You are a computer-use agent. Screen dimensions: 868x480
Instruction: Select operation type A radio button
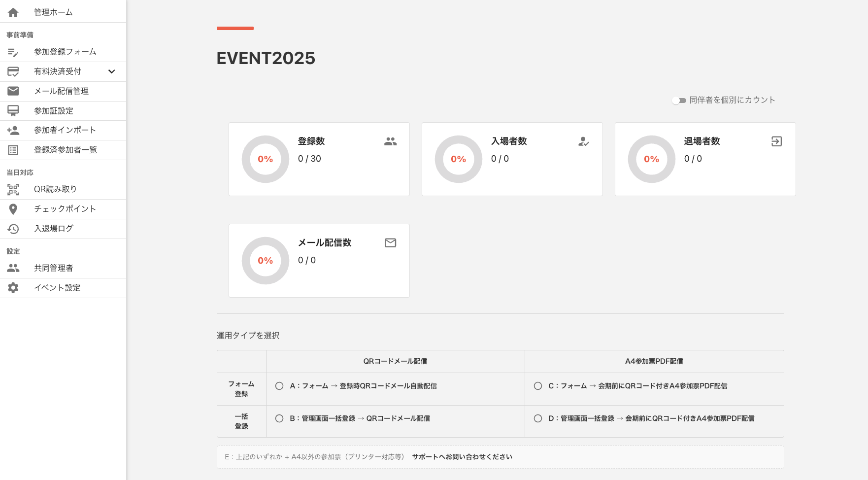[x=279, y=386]
